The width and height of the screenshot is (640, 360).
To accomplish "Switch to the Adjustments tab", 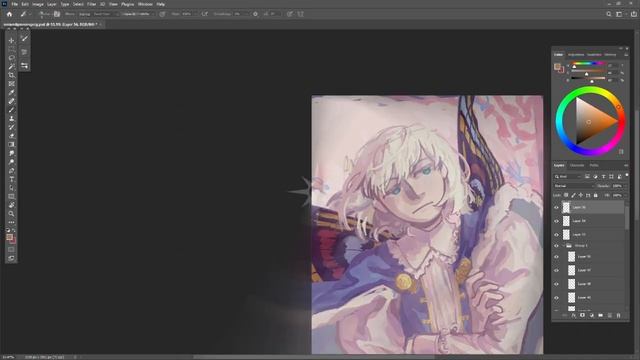I will [576, 55].
